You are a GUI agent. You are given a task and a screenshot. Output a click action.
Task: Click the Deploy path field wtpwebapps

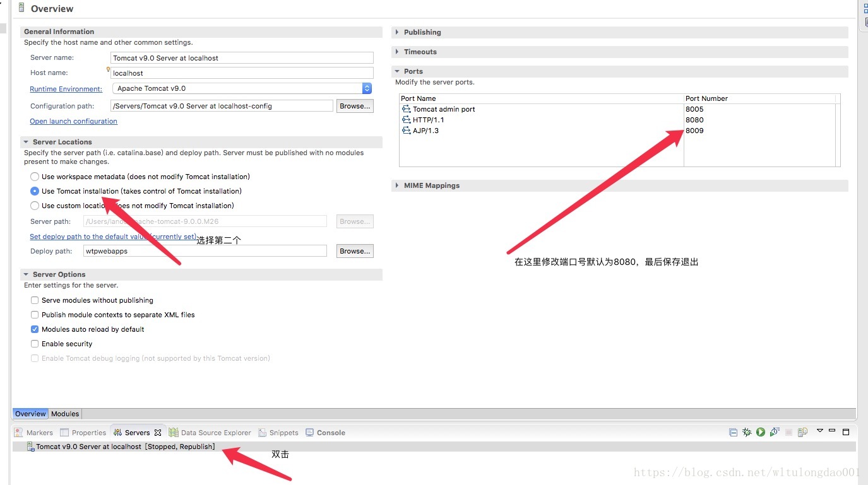(205, 251)
